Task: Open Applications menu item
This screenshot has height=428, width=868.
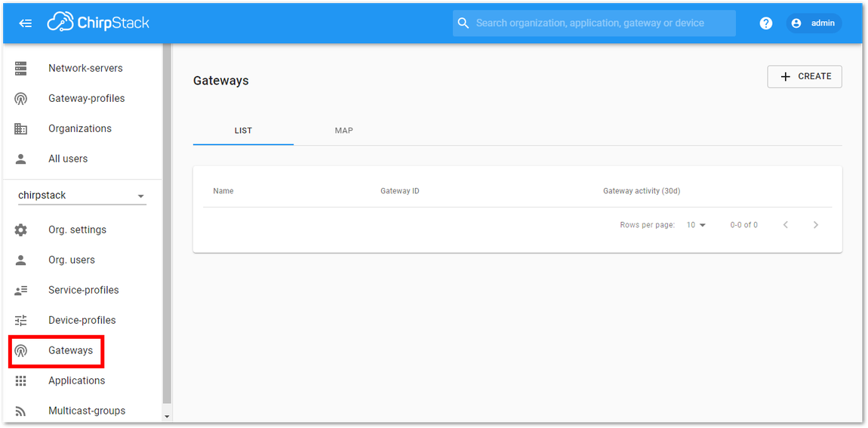Action: pos(82,381)
